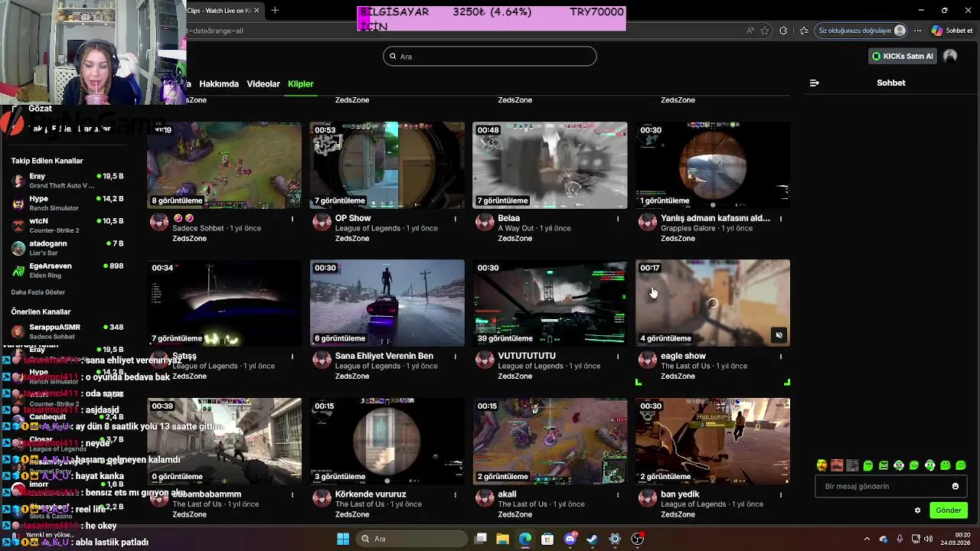Close the Clips browser tab
980x551 pixels.
pyautogui.click(x=256, y=10)
